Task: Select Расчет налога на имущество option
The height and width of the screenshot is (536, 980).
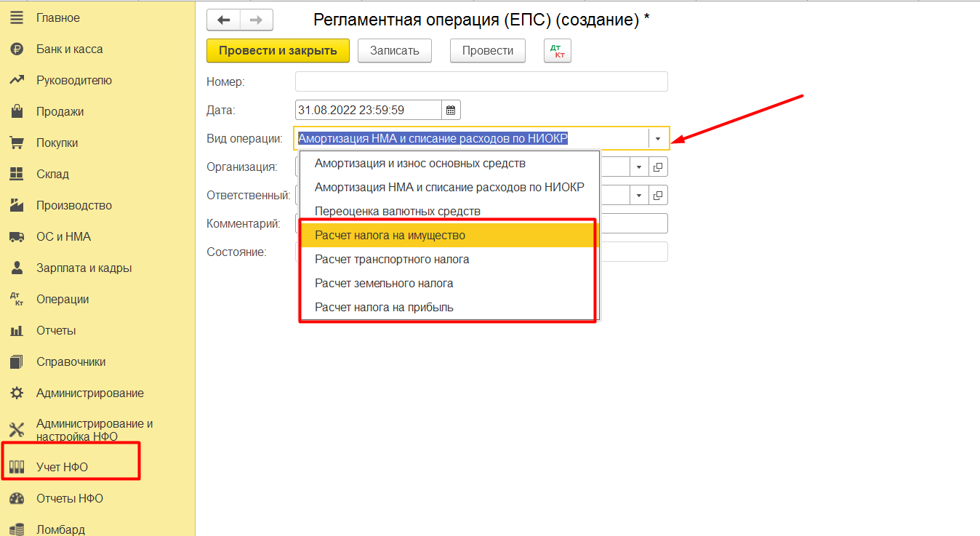Action: click(390, 236)
